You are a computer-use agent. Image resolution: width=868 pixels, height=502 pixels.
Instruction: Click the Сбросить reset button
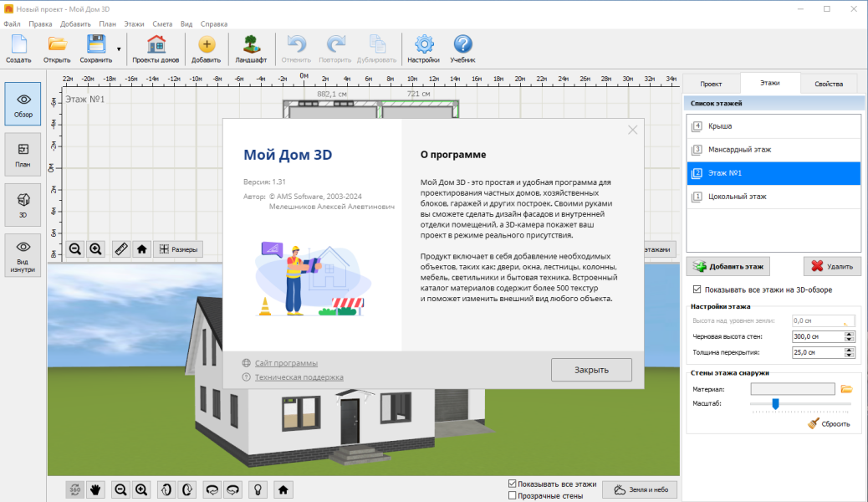(x=830, y=424)
